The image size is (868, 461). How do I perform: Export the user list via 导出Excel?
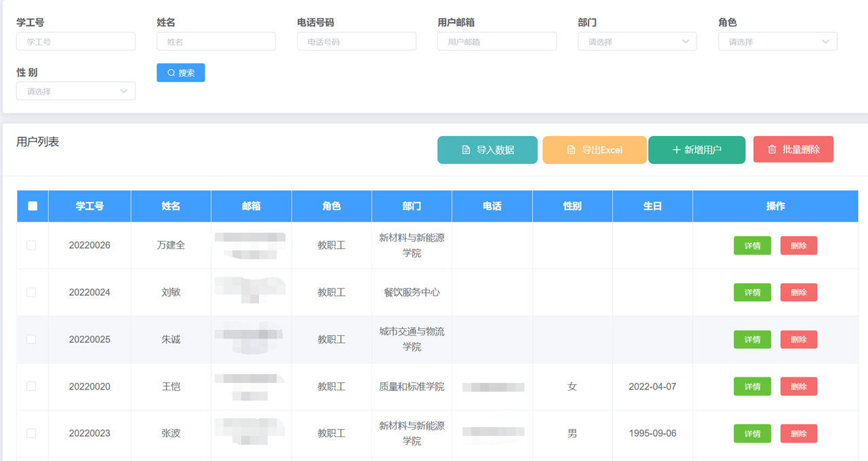click(594, 150)
